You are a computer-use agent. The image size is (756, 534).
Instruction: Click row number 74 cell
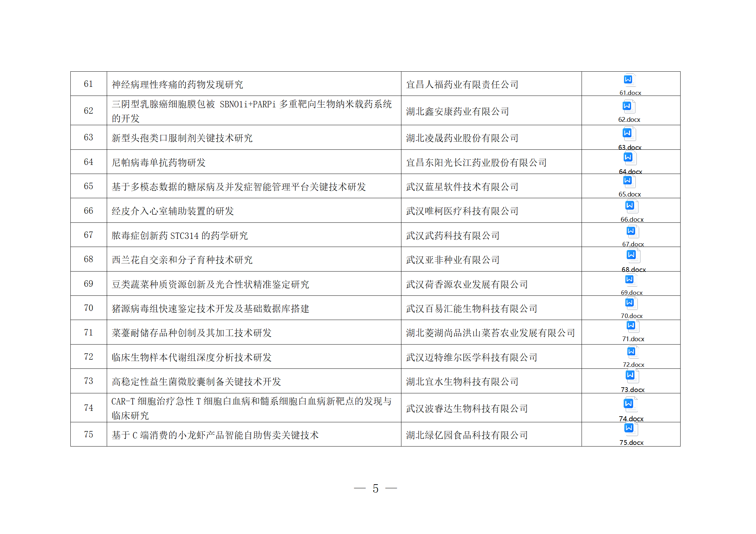[x=89, y=408]
